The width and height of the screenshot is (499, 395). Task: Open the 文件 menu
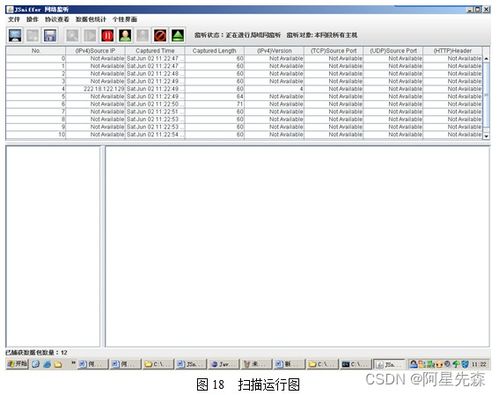14,19
